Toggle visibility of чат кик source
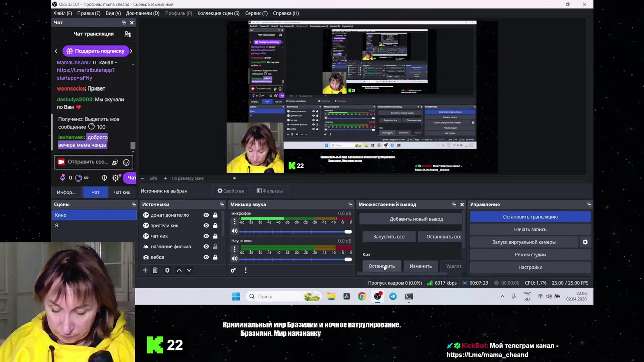The image size is (644, 362). pos(206,236)
